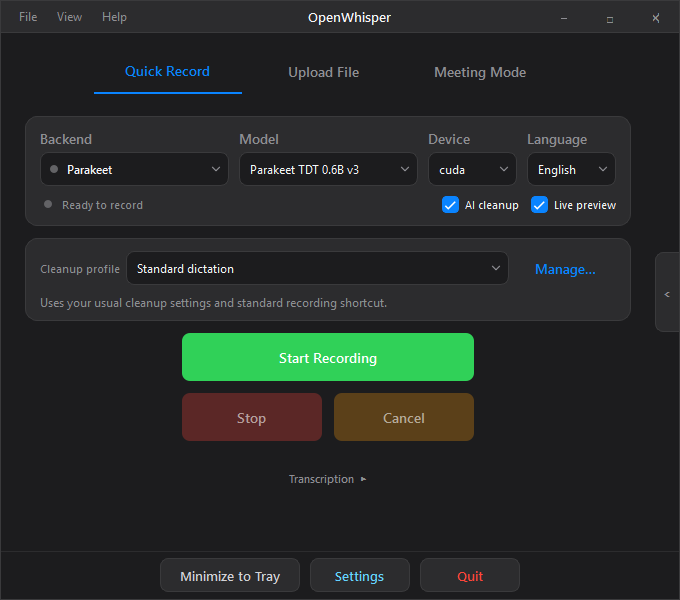Click the red Quit button
Viewport: 680px width, 600px height.
470,576
